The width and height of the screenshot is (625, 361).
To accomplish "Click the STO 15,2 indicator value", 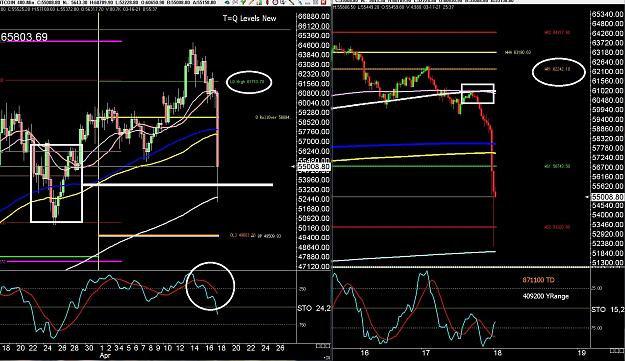I will (x=607, y=309).
